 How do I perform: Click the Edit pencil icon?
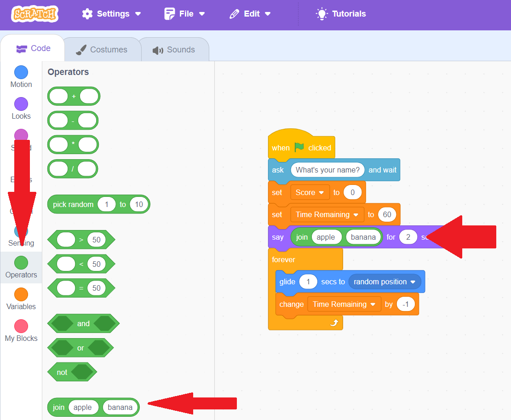point(234,14)
